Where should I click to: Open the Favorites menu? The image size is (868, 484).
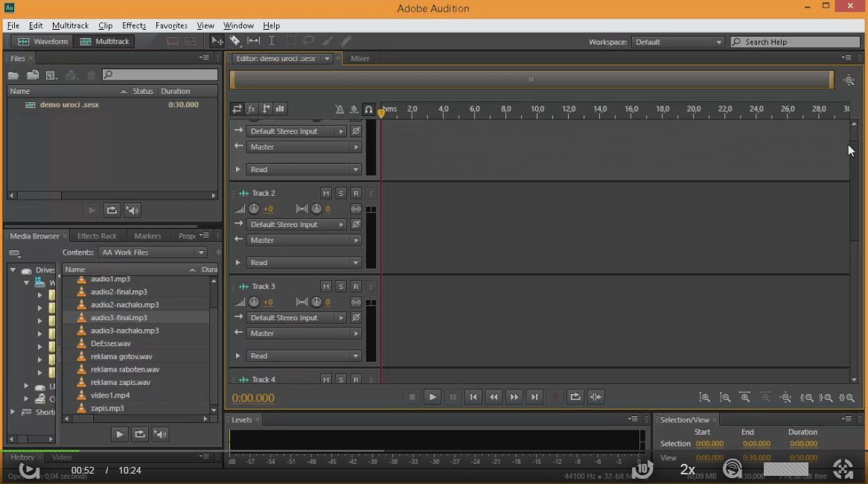pyautogui.click(x=171, y=25)
